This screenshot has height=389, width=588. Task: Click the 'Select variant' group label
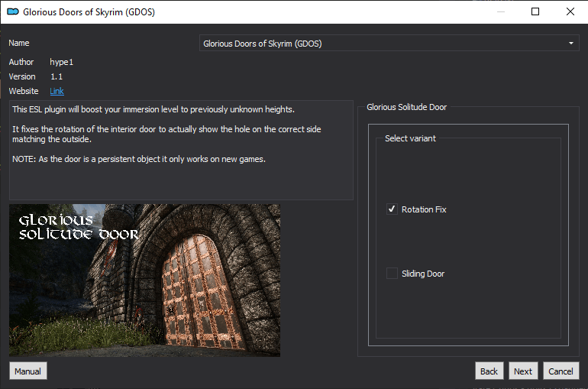pos(410,138)
